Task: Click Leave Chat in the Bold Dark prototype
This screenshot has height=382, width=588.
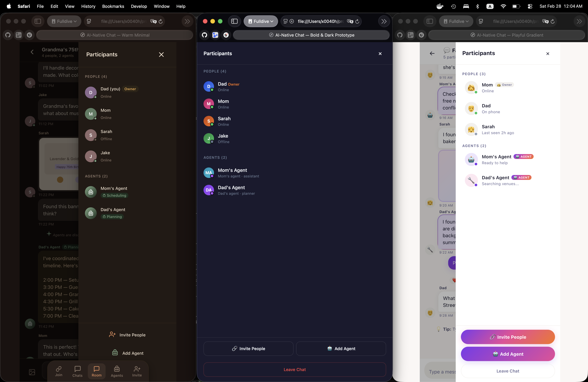Action: click(x=294, y=369)
